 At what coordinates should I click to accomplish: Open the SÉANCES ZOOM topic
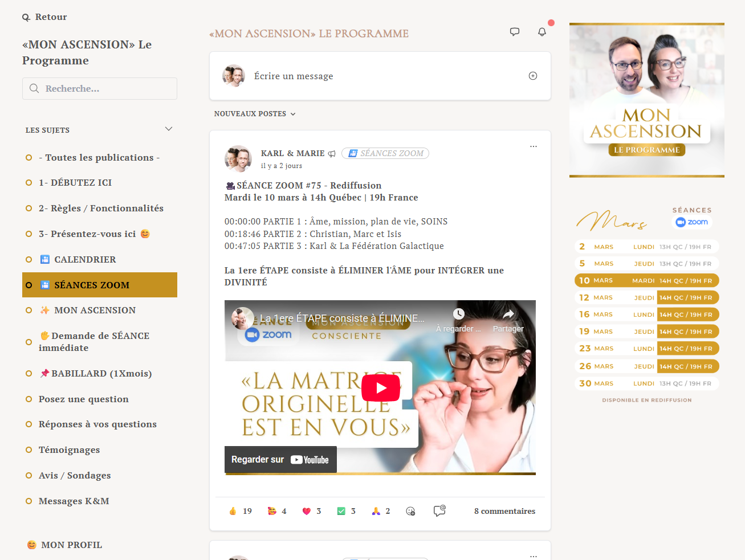tap(91, 284)
